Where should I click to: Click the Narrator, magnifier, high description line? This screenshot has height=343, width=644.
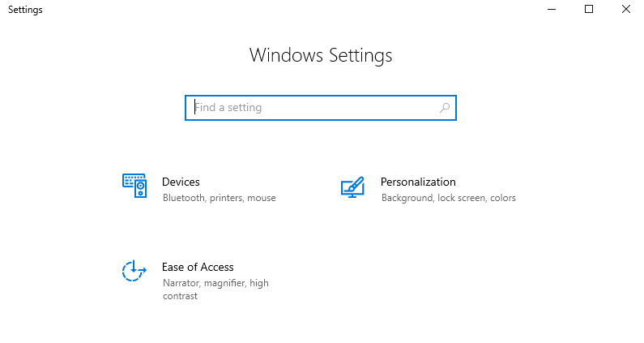[215, 283]
